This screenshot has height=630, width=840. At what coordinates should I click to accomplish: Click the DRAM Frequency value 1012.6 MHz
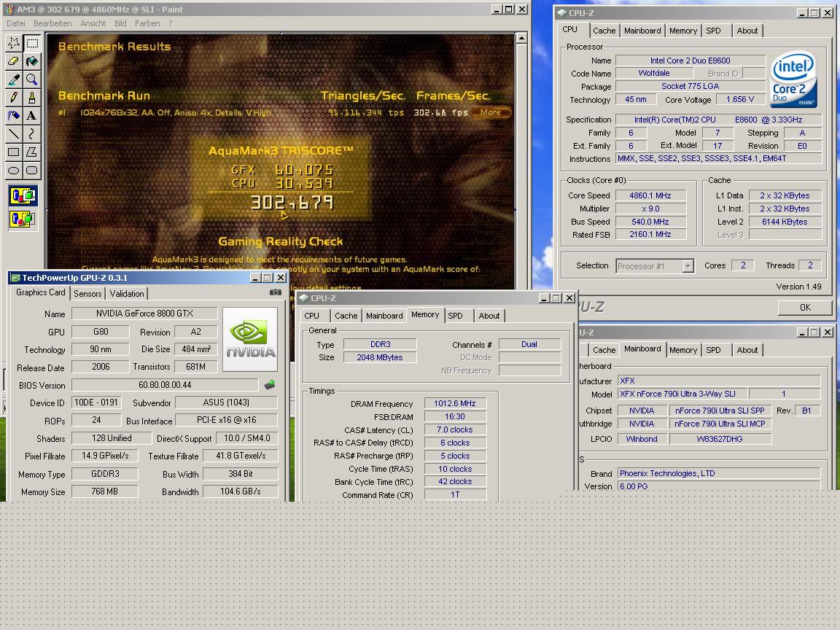455,403
